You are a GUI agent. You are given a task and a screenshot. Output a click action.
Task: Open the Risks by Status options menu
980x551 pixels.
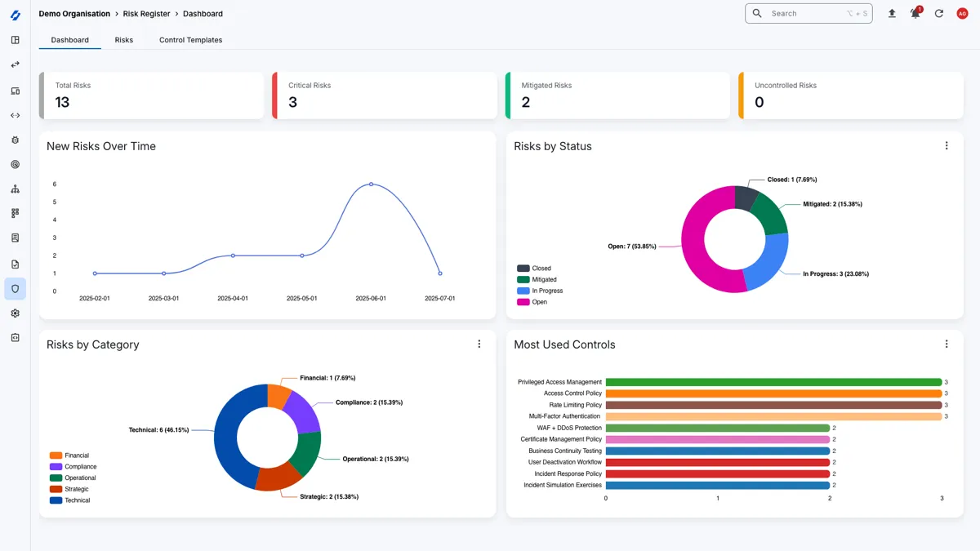(x=947, y=145)
